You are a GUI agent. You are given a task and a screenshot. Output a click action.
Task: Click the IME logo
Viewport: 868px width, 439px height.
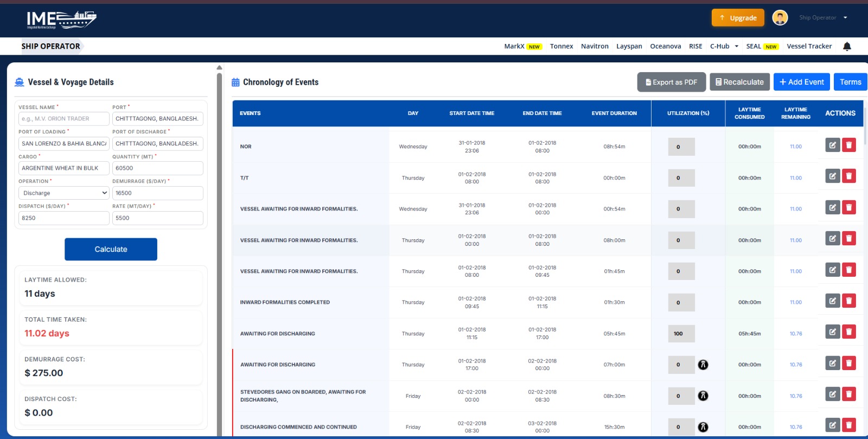point(61,20)
